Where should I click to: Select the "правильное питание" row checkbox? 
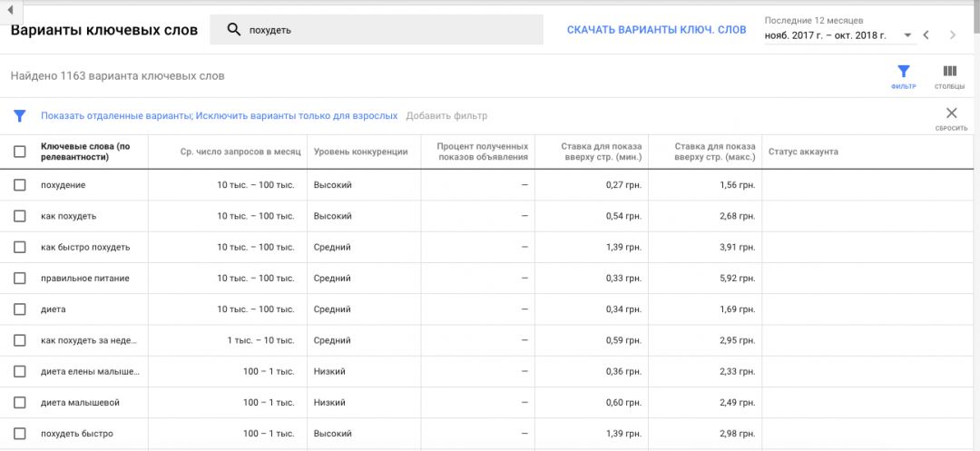coord(20,279)
